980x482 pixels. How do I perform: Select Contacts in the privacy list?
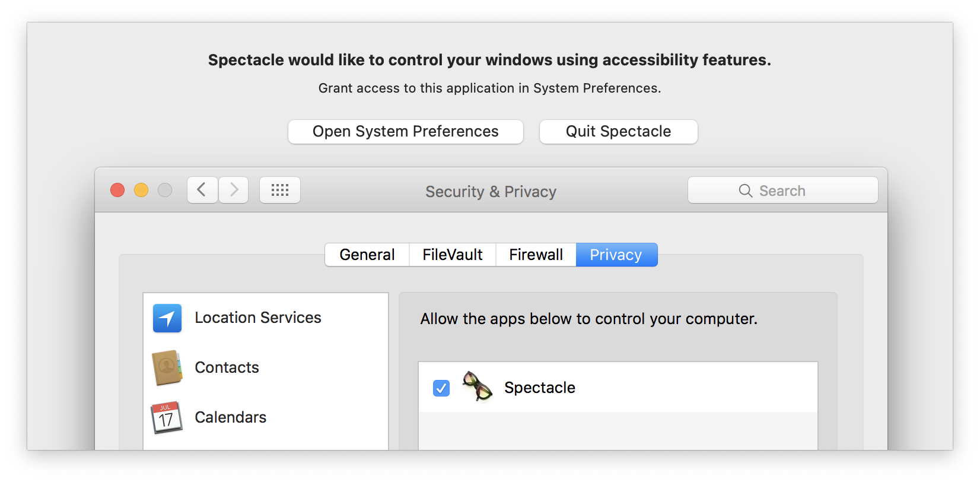pyautogui.click(x=266, y=368)
